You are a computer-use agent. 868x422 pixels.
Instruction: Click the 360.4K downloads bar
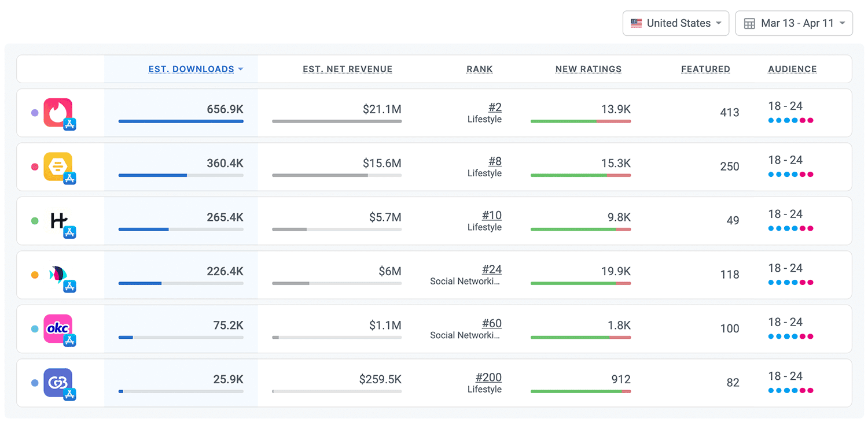[x=181, y=175]
